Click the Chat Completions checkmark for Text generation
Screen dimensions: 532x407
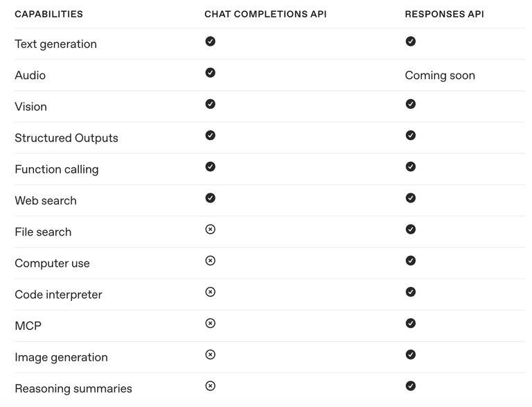click(x=211, y=42)
